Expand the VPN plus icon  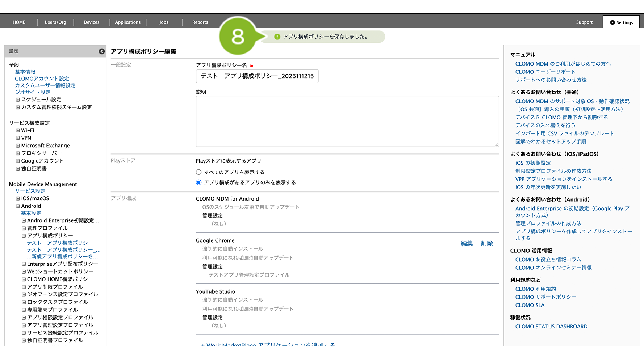tap(18, 138)
